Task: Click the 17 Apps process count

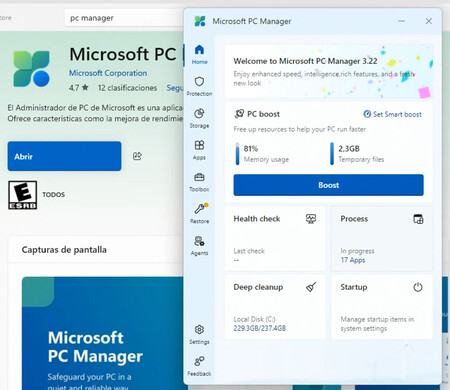Action: click(353, 260)
